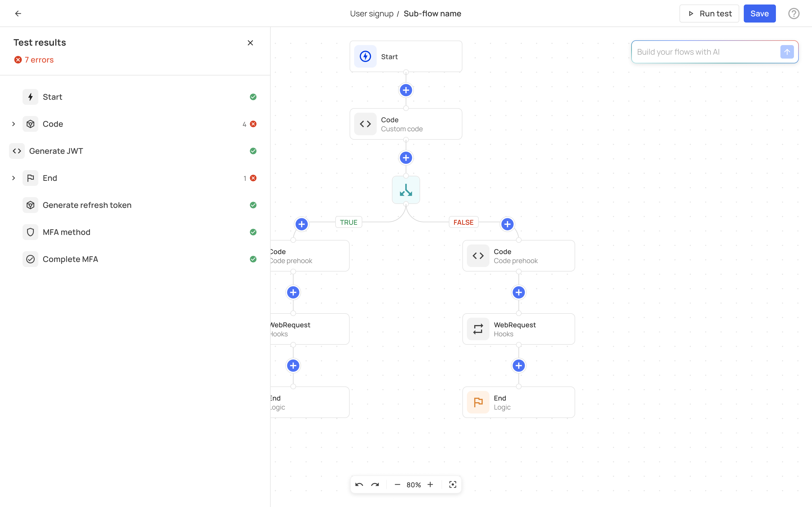
Task: Click the AI prompt send arrow
Action: click(787, 52)
